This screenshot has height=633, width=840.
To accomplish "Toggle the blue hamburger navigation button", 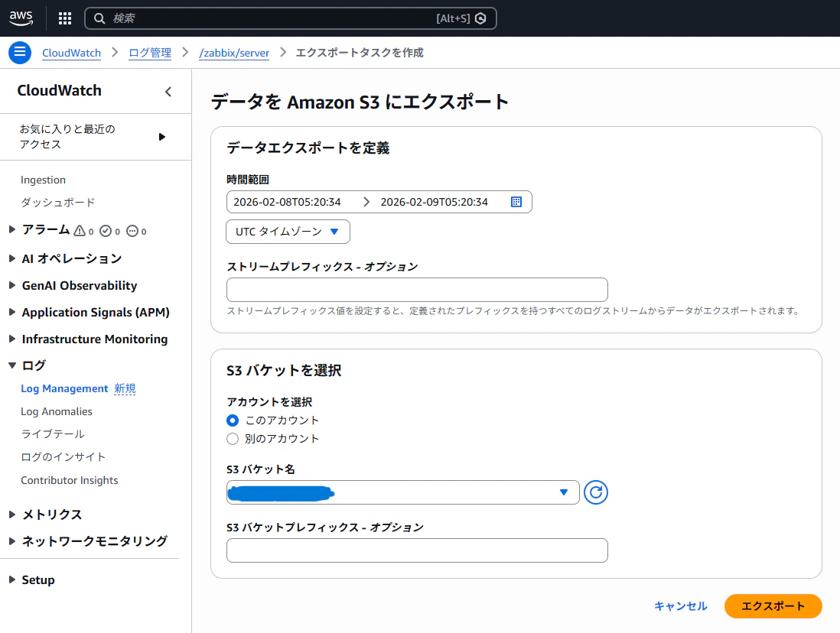I will click(20, 53).
